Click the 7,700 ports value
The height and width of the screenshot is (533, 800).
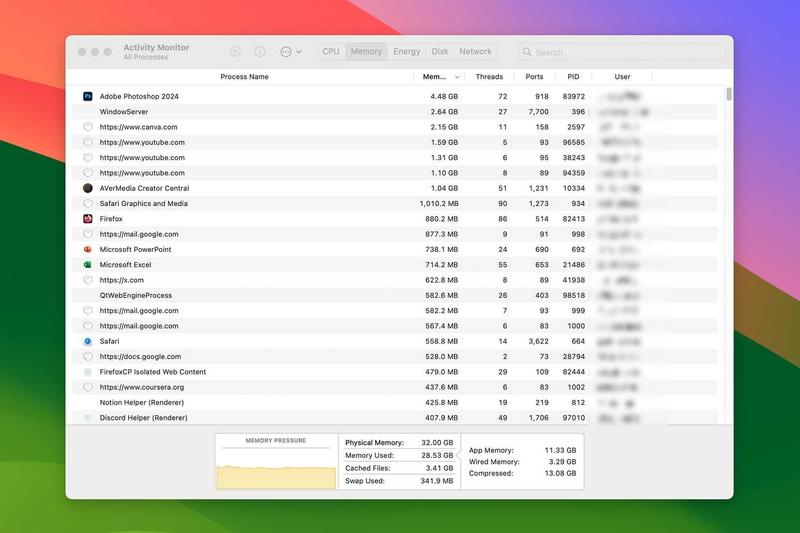coord(538,112)
